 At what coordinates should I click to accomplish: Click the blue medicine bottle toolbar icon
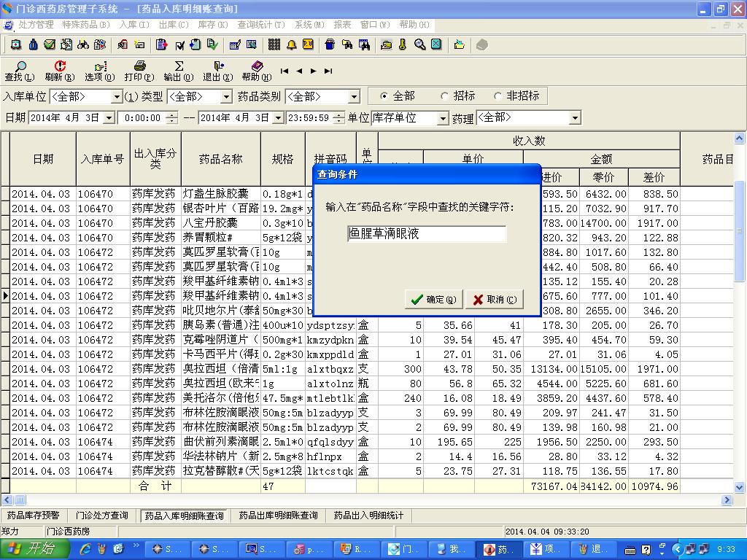33,44
